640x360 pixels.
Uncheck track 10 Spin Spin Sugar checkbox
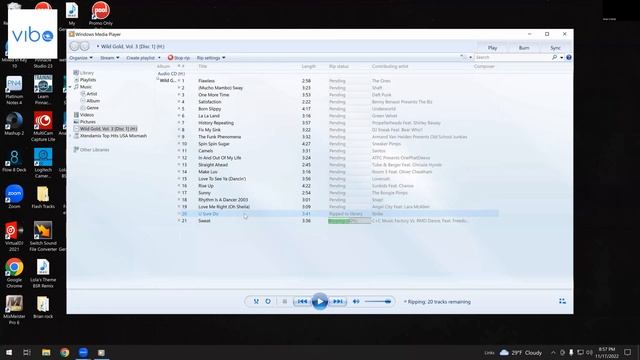[179, 144]
